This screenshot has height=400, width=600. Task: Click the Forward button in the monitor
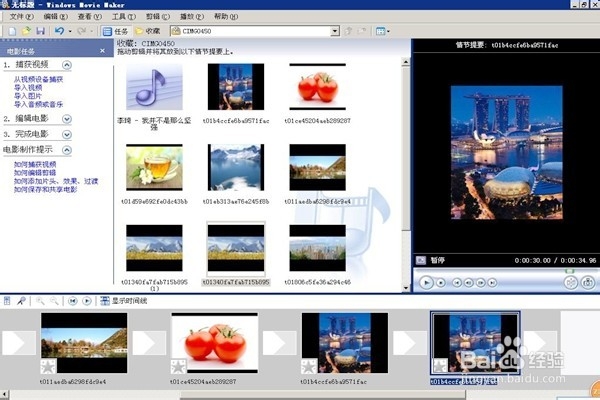pyautogui.click(x=492, y=283)
